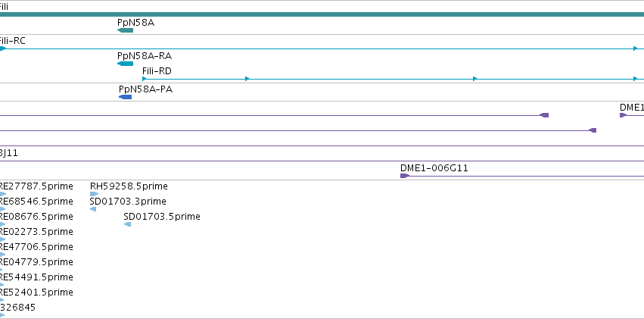
Task: Click the SD01703.5prime arrow glyph
Action: (127, 224)
